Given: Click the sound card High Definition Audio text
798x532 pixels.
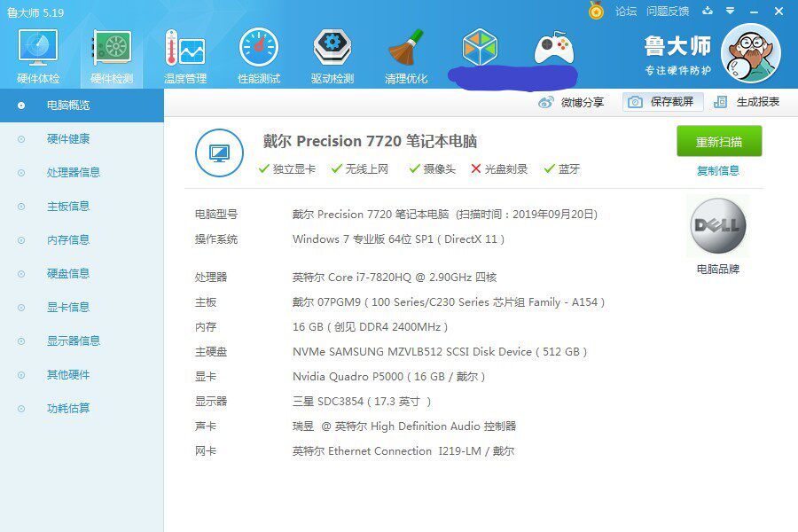Looking at the screenshot, I should tap(404, 426).
